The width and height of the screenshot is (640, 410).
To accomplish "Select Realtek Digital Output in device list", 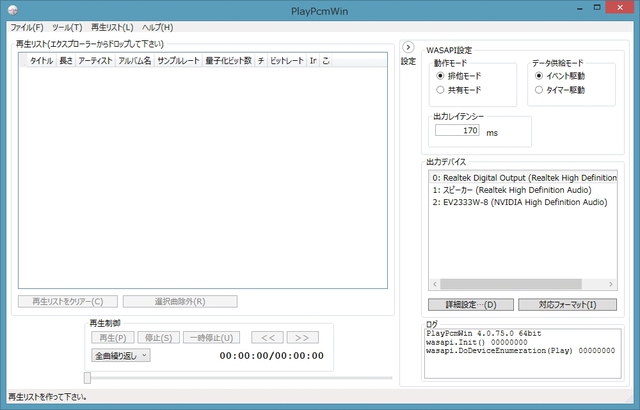I will 517,177.
